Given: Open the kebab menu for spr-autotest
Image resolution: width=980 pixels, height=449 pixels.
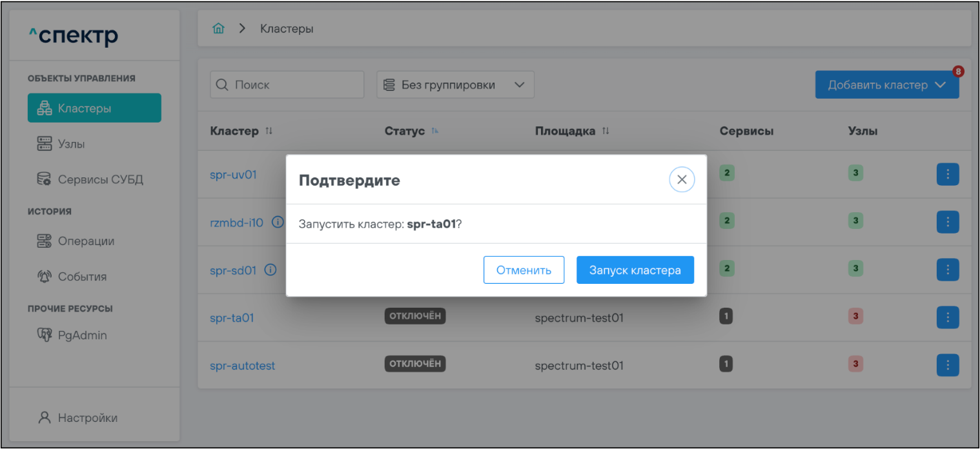Looking at the screenshot, I should click(947, 365).
